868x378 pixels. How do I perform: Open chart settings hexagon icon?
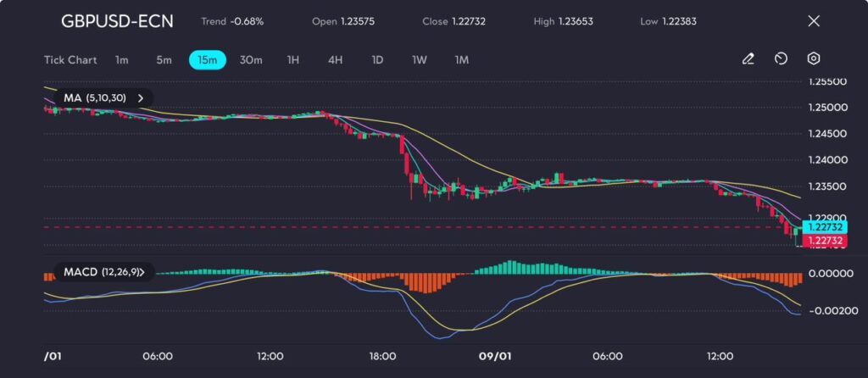pos(813,59)
